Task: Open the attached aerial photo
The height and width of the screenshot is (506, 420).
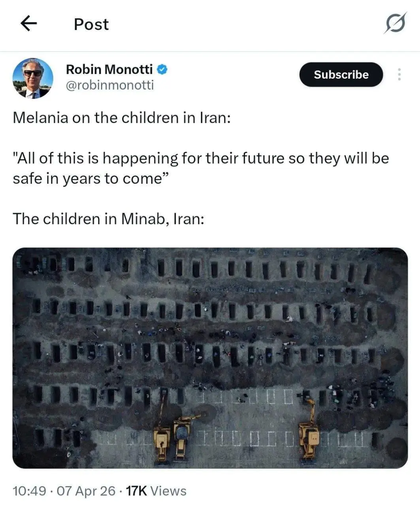Action: (210, 358)
